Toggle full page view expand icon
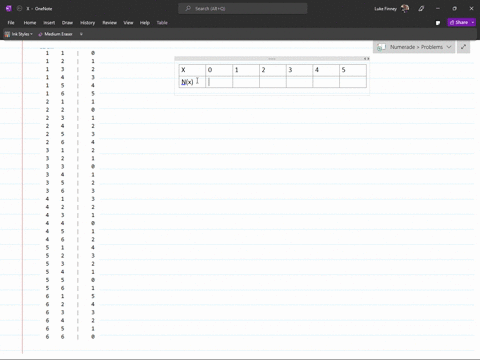This screenshot has width=480, height=360. [x=463, y=47]
